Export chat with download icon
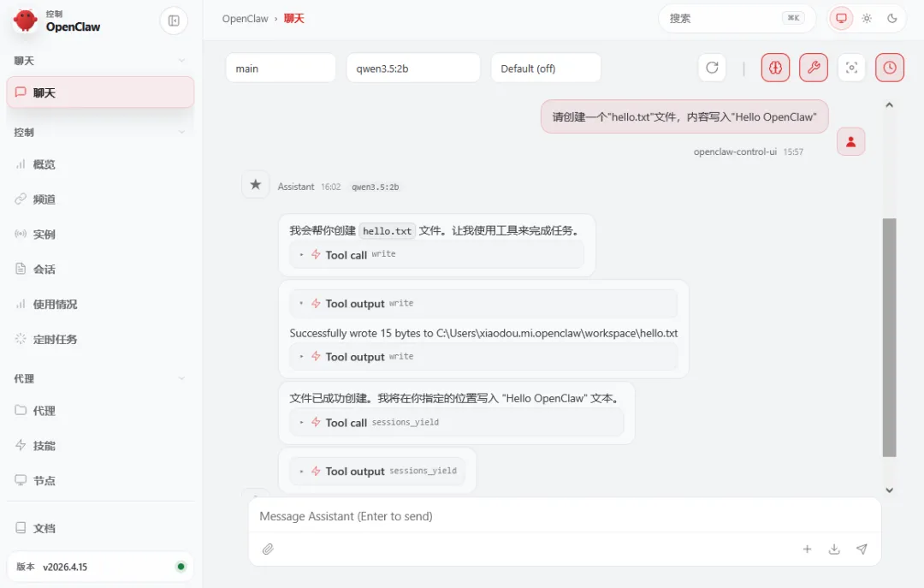This screenshot has height=588, width=924. [x=834, y=549]
